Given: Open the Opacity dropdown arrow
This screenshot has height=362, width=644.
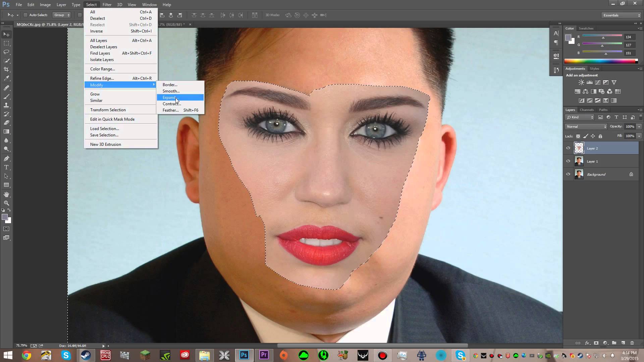Looking at the screenshot, I should coord(639,127).
